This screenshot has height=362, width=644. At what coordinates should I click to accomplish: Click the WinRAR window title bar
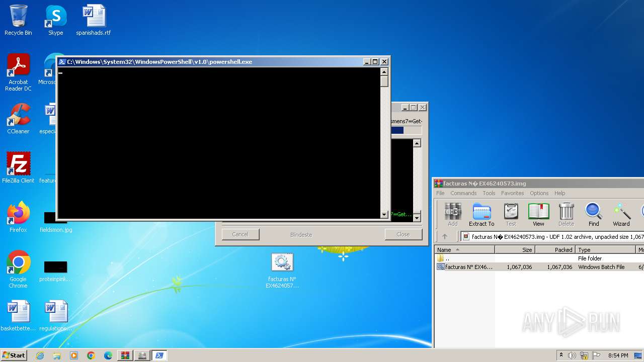coord(539,184)
